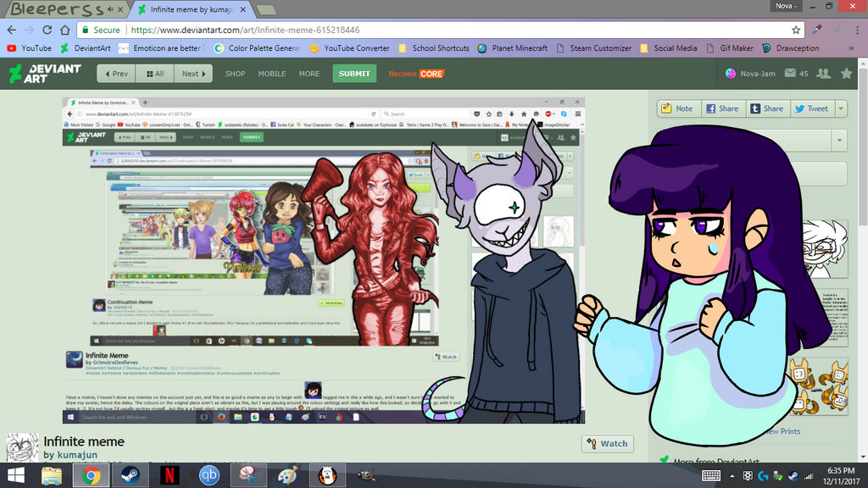Click the Infinite meme title
Image resolution: width=868 pixels, height=488 pixels.
tap(84, 441)
